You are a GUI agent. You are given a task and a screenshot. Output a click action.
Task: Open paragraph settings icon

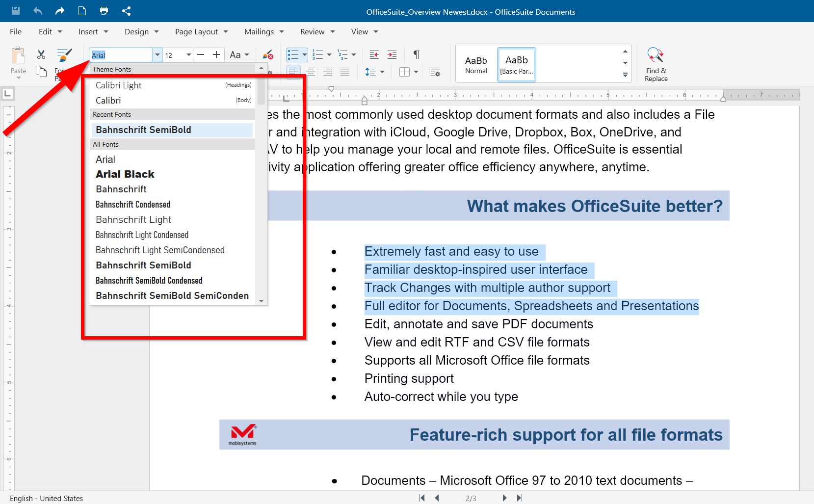tap(435, 72)
